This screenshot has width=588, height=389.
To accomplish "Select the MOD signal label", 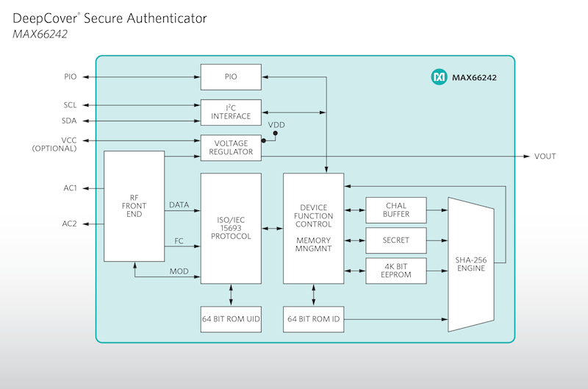I will (x=179, y=271).
